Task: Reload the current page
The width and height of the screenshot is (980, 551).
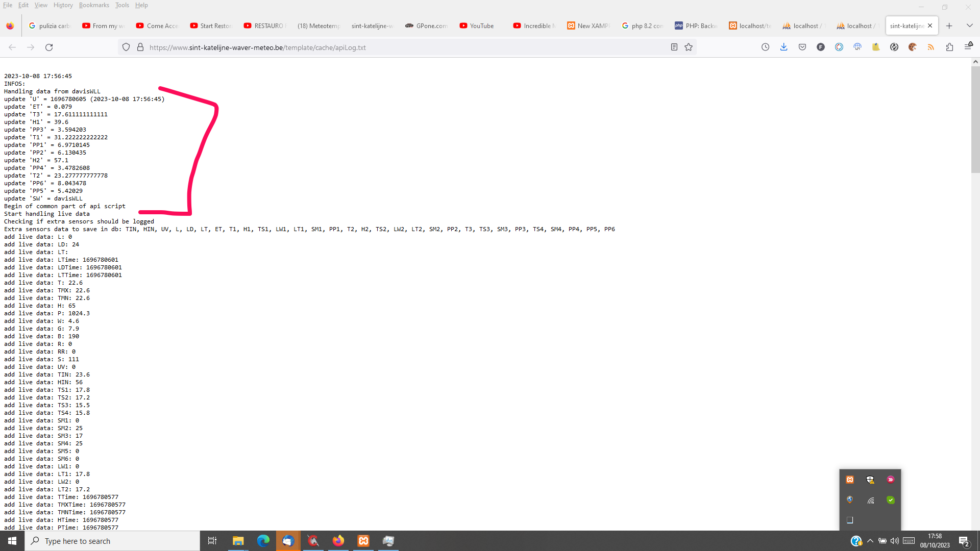Action: tap(49, 47)
